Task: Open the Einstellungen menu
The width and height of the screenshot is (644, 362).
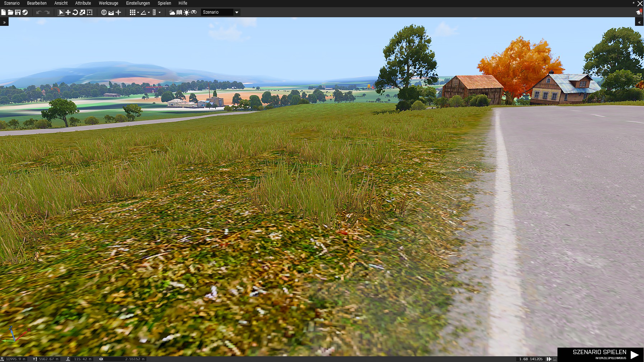Action: (138, 3)
